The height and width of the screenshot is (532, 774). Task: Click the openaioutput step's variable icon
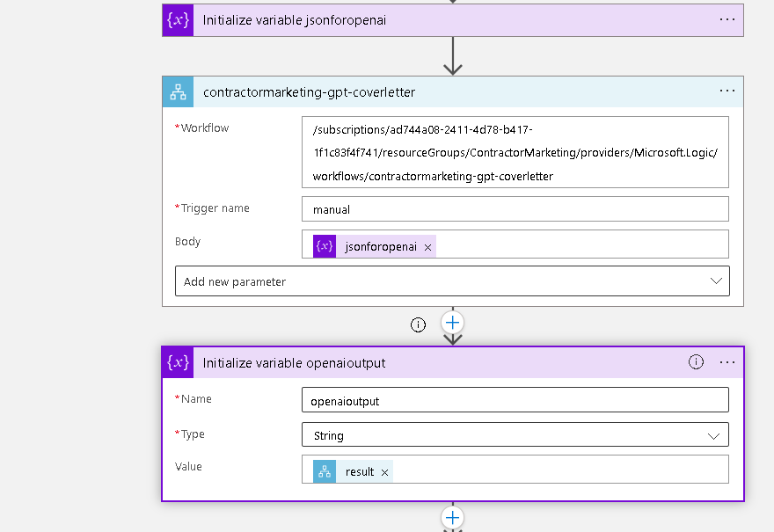click(x=178, y=362)
